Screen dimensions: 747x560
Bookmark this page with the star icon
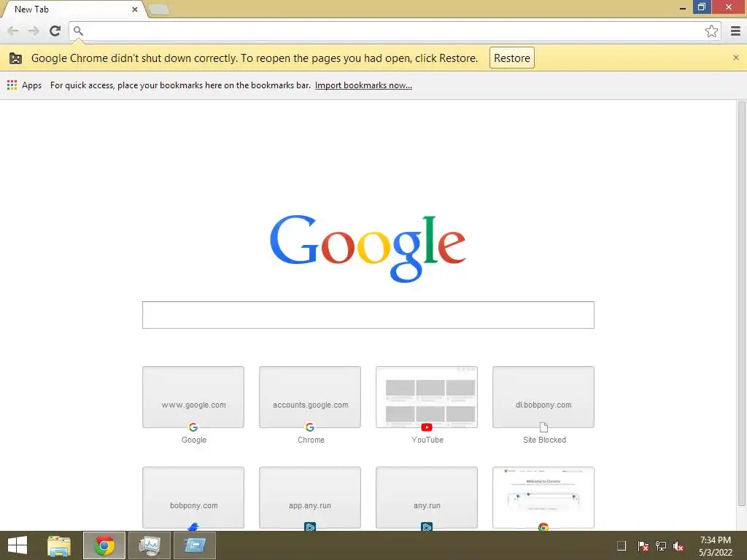(x=711, y=31)
